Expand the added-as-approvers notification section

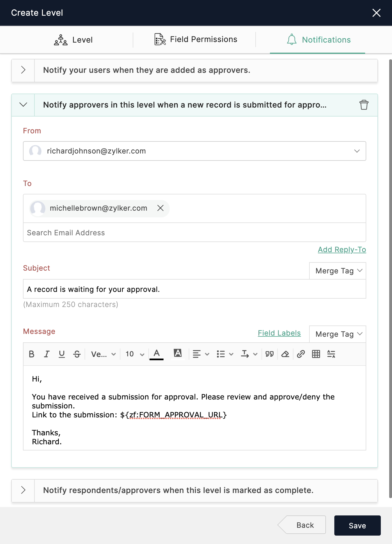pyautogui.click(x=23, y=70)
